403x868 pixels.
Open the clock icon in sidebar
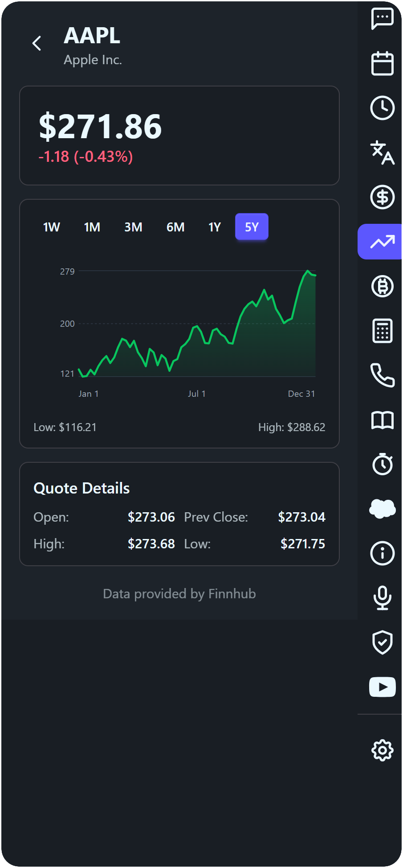[382, 108]
